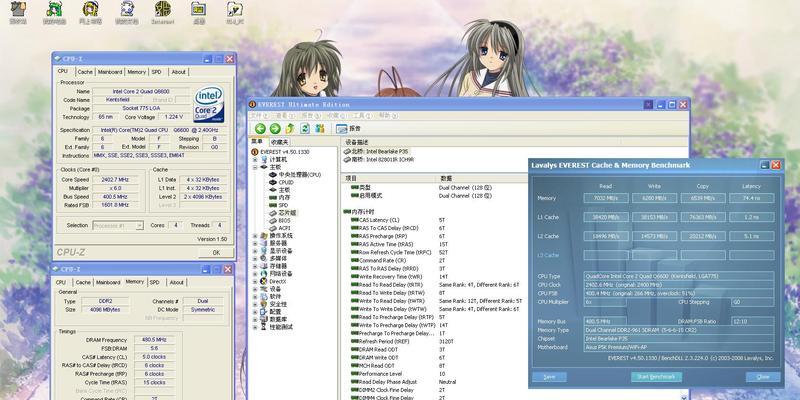Click the Intel Core 2 Quad logo
The height and width of the screenshot is (400, 800).
click(x=209, y=104)
